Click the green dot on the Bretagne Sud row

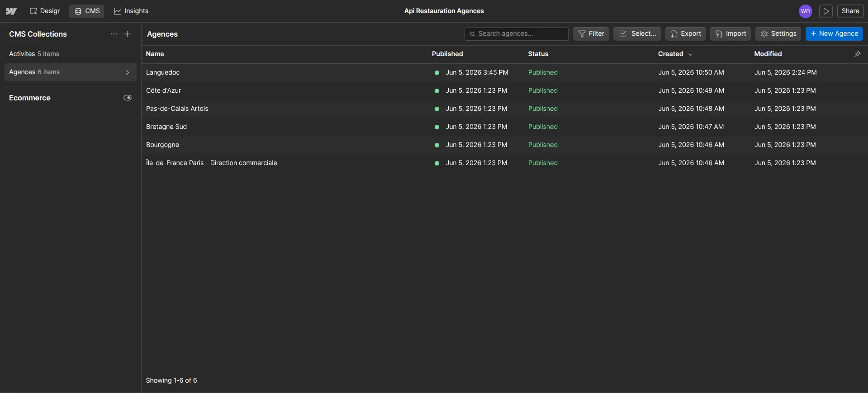coord(437,127)
